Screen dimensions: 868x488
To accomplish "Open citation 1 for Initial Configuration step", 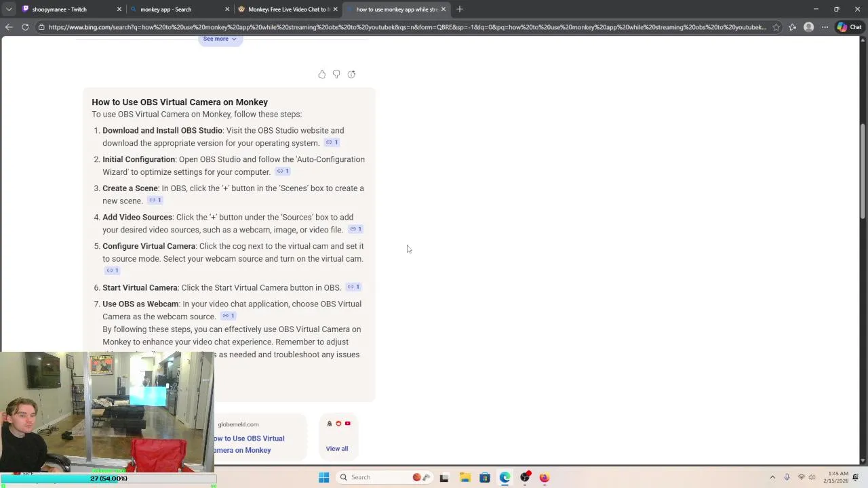I will point(283,171).
